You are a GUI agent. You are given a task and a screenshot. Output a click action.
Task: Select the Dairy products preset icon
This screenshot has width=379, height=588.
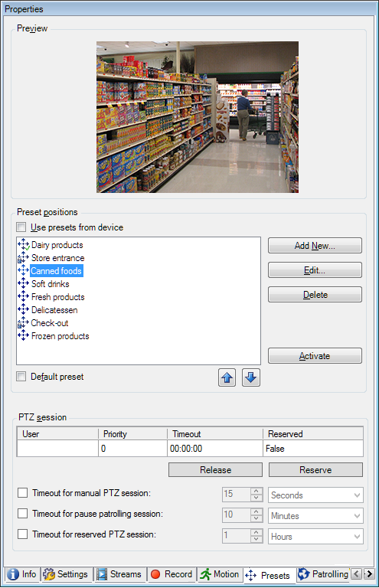click(x=23, y=244)
